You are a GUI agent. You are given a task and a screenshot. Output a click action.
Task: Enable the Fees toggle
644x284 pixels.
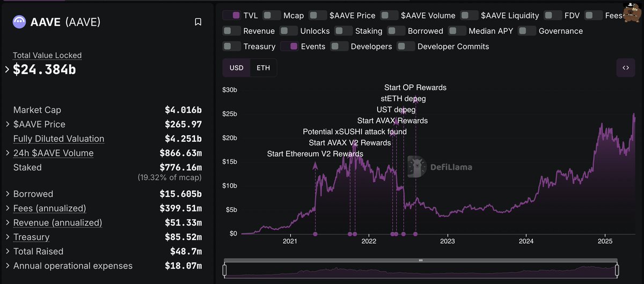(594, 16)
